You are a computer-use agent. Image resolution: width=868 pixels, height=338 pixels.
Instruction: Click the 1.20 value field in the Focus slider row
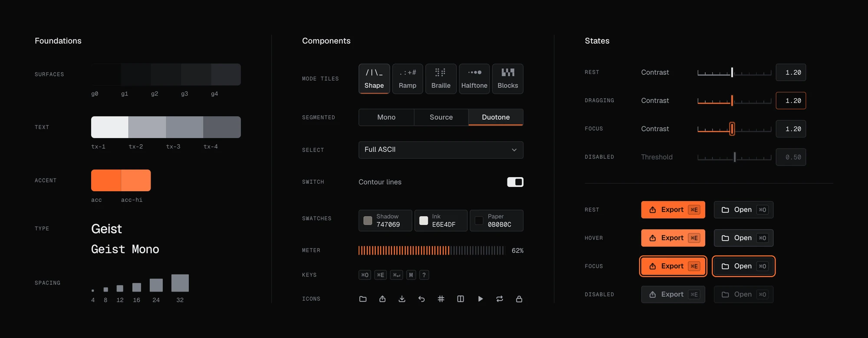click(x=791, y=129)
